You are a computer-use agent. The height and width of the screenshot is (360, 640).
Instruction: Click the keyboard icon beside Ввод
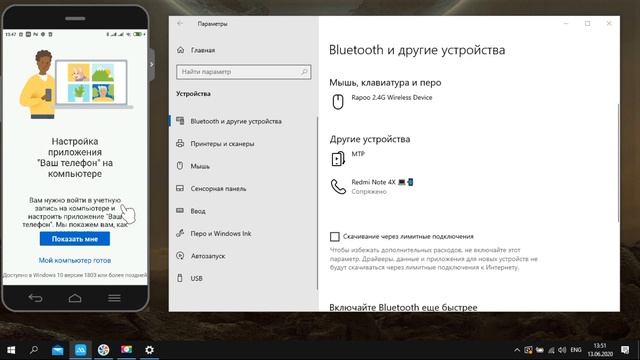coord(180,211)
